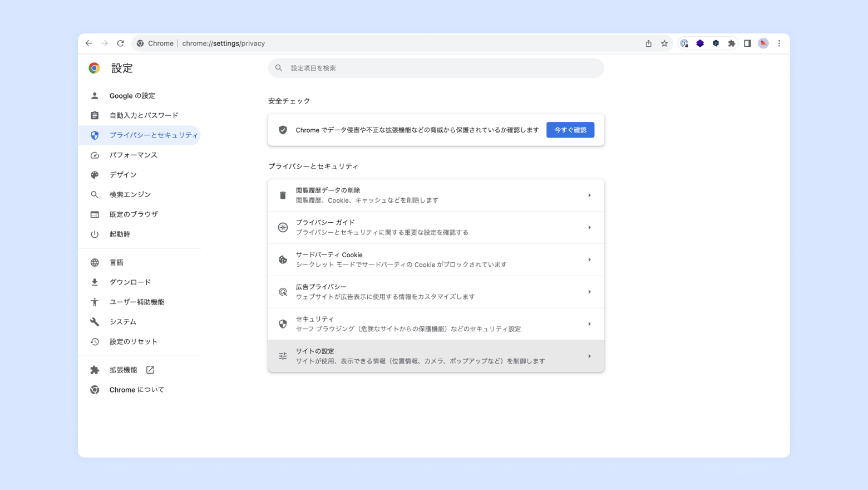This screenshot has width=868, height=490.
Task: Expand サイトの設定 with its arrow
Action: pos(589,356)
